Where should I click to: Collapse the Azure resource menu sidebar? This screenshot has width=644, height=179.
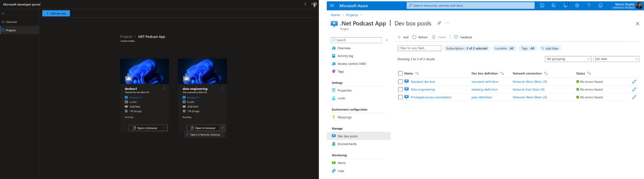coord(386,40)
